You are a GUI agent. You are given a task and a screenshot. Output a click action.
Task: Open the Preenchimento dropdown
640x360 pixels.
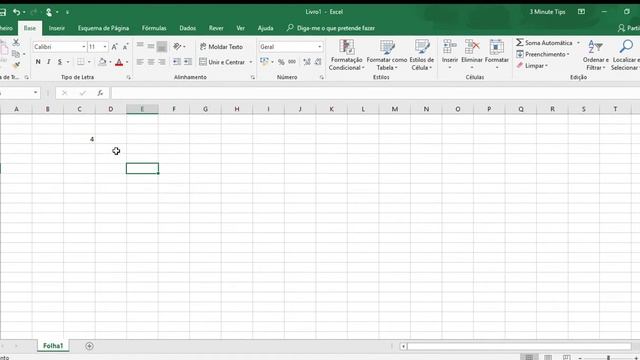543,54
